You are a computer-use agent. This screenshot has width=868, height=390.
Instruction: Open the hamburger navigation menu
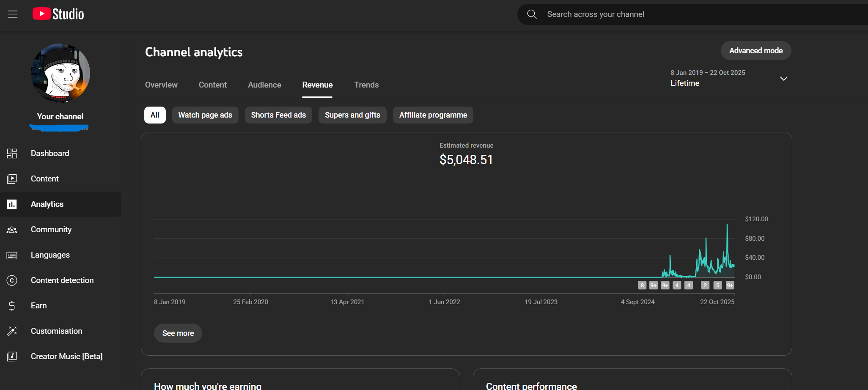point(13,14)
